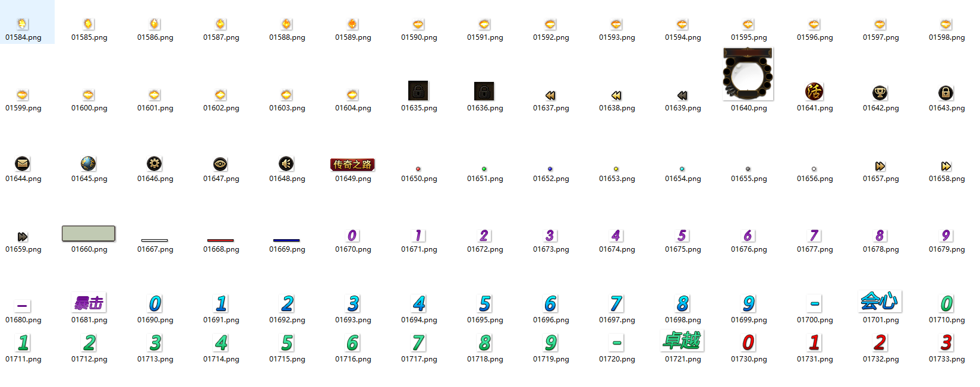Click the purple digit 0 file 01670.png

(x=352, y=235)
